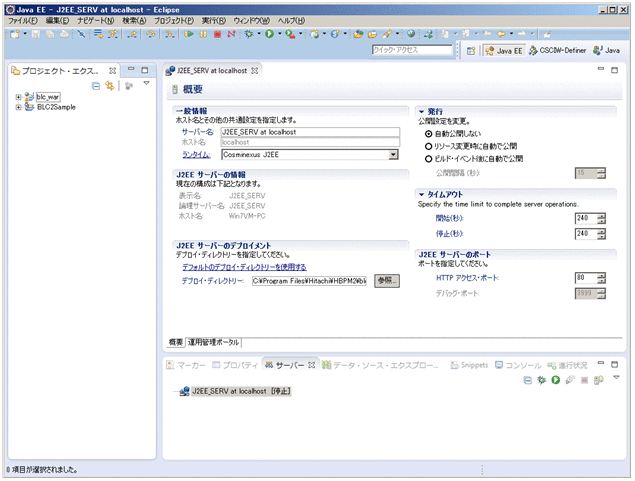Start the server from Servers view toolbar
The width and height of the screenshot is (635, 481).
555,380
